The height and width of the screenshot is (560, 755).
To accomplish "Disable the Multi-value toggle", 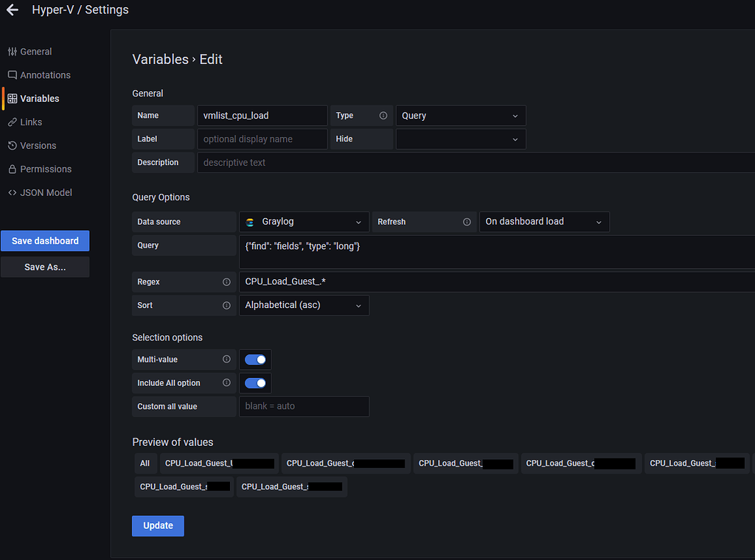I will point(255,360).
